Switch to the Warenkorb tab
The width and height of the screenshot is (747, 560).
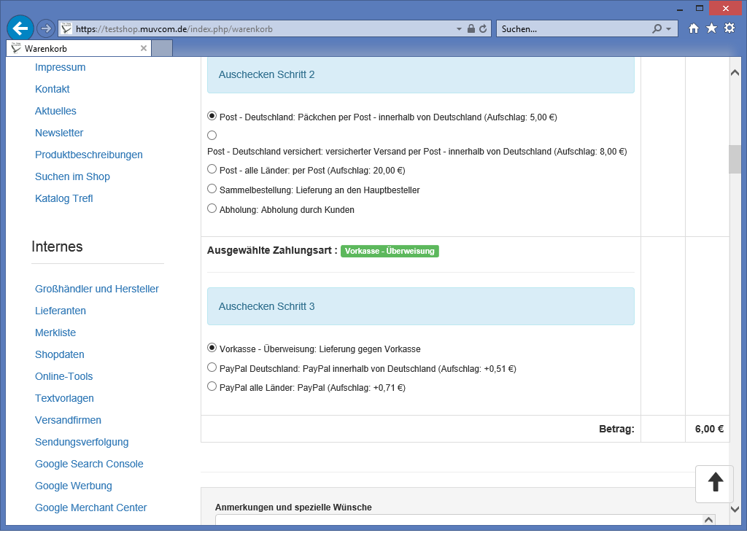click(73, 49)
